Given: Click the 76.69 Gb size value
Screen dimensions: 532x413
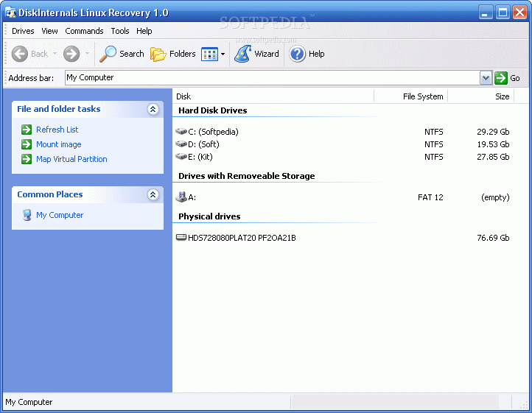Looking at the screenshot, I should [x=493, y=238].
